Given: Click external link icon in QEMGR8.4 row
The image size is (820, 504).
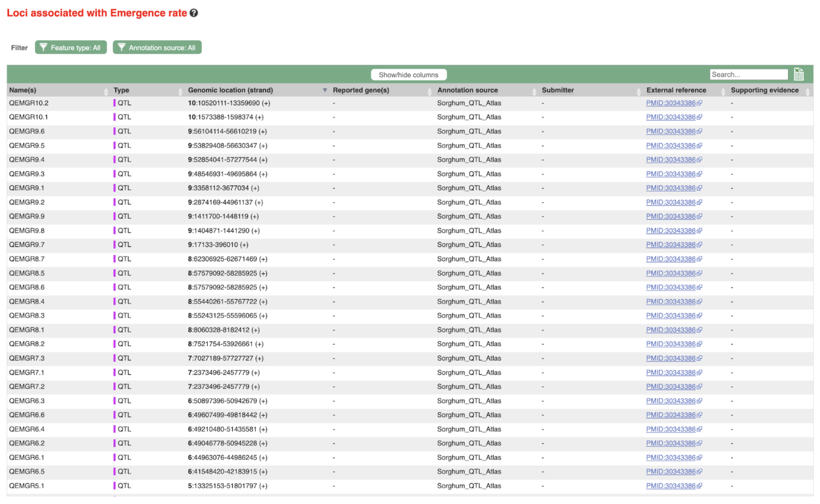Looking at the screenshot, I should tap(699, 302).
